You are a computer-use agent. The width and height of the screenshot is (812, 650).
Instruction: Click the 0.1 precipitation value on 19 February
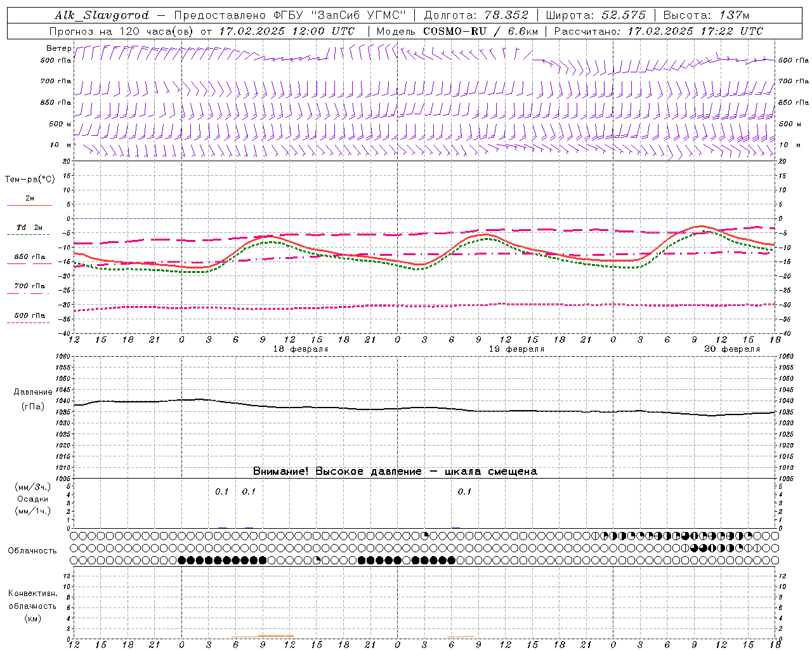[464, 491]
